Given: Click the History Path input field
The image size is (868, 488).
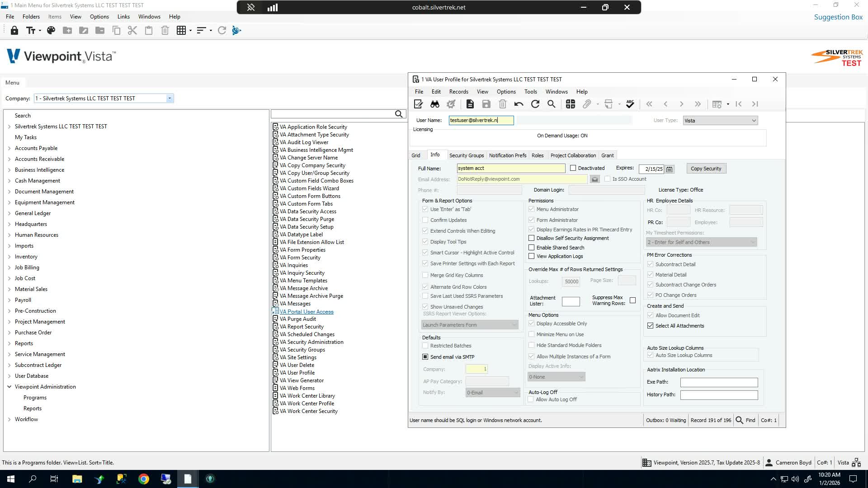Looking at the screenshot, I should click(x=719, y=395).
